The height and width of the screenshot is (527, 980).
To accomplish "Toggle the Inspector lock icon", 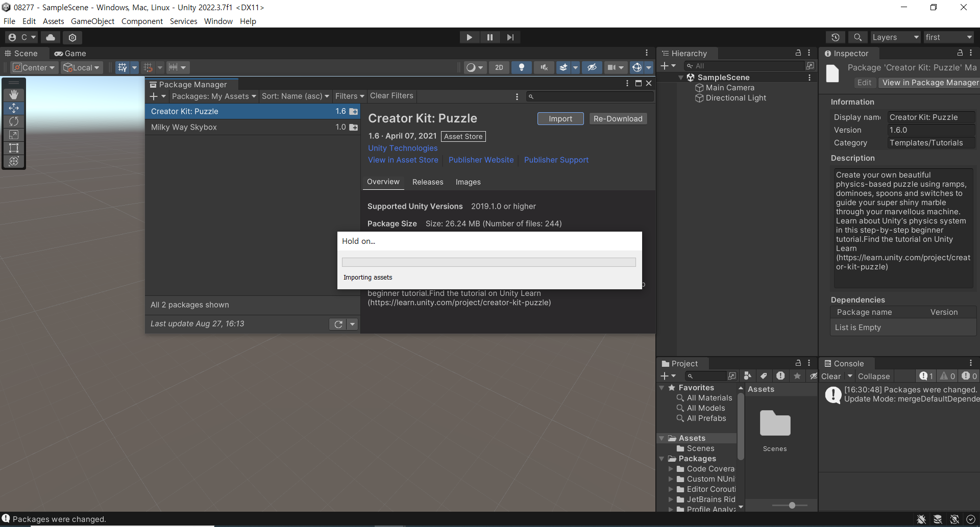I will click(960, 53).
